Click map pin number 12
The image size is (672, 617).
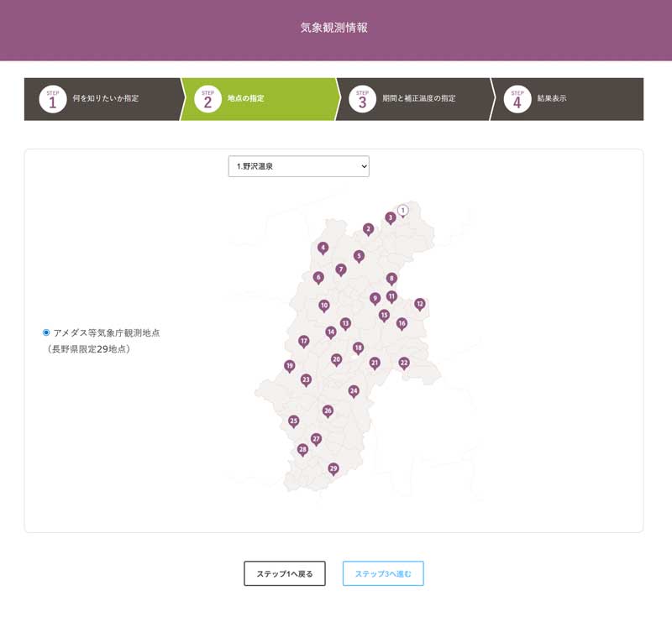[x=420, y=304]
